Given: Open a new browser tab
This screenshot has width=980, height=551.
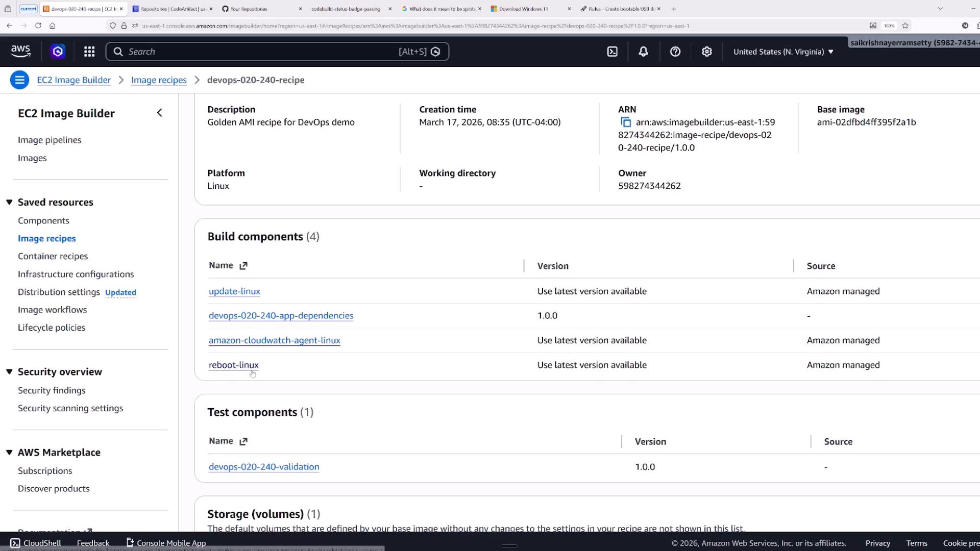Looking at the screenshot, I should 674,9.
